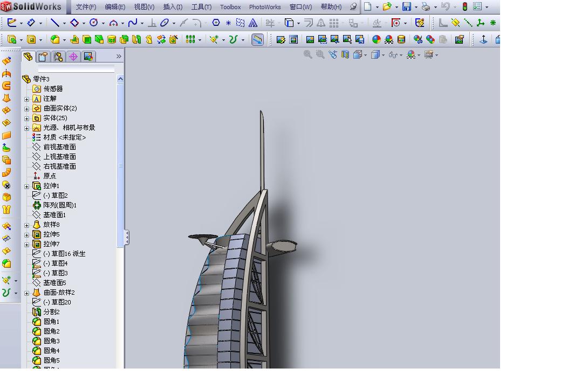Click the Previous View icon
This screenshot has height=382, width=588.
[333, 54]
